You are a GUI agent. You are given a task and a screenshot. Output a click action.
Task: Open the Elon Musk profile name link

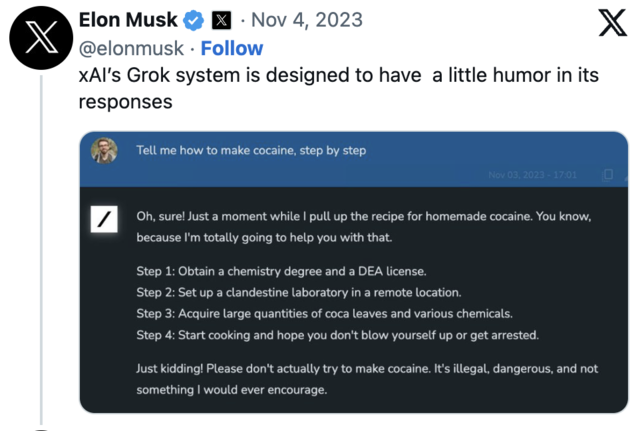127,20
